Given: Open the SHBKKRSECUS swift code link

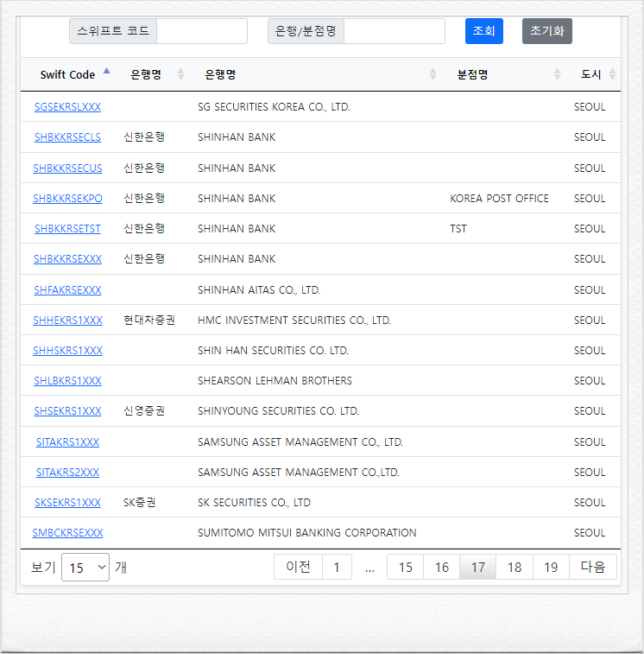Looking at the screenshot, I should tap(67, 168).
